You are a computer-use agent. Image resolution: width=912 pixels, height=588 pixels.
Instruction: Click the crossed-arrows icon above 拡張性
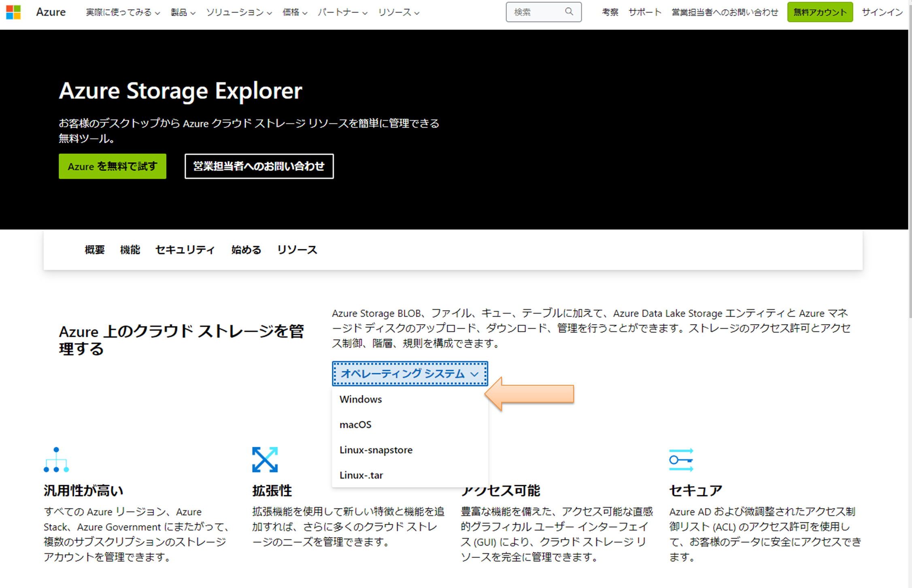[x=265, y=460]
